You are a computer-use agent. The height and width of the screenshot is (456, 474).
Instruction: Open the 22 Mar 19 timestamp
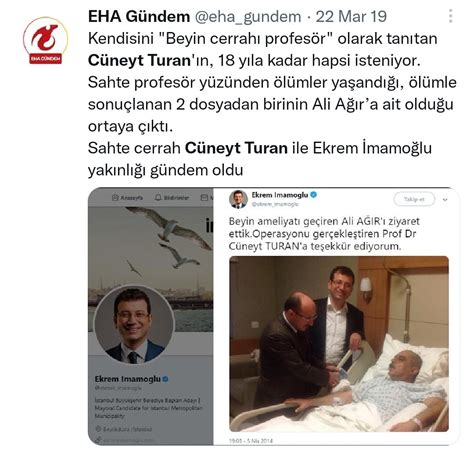(351, 16)
